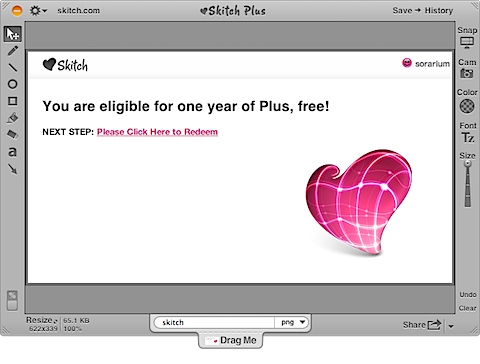Select the Circle shape tool
This screenshot has height=364, width=480.
(x=13, y=84)
